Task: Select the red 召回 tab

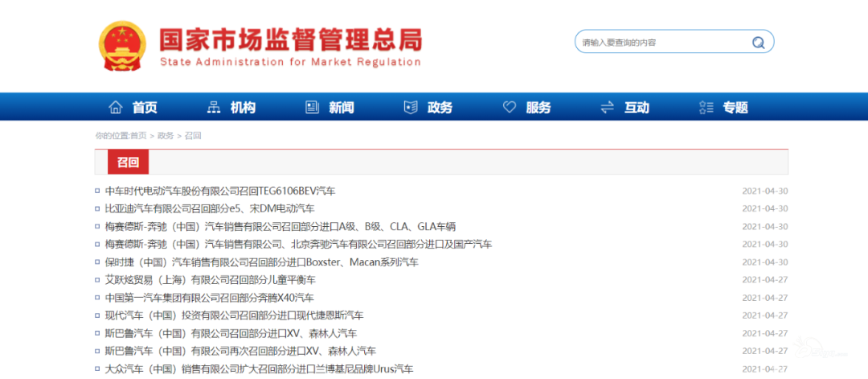Action: [x=129, y=162]
